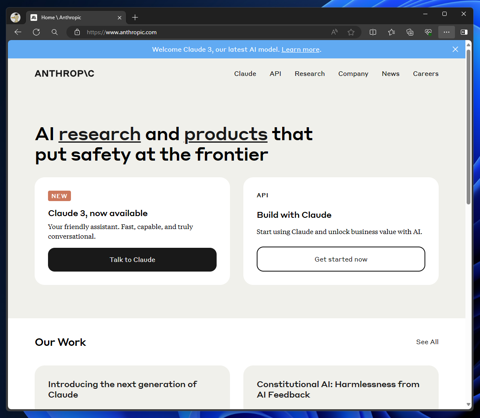Open the Research navigation item
Viewport: 480px width, 418px height.
(x=310, y=74)
